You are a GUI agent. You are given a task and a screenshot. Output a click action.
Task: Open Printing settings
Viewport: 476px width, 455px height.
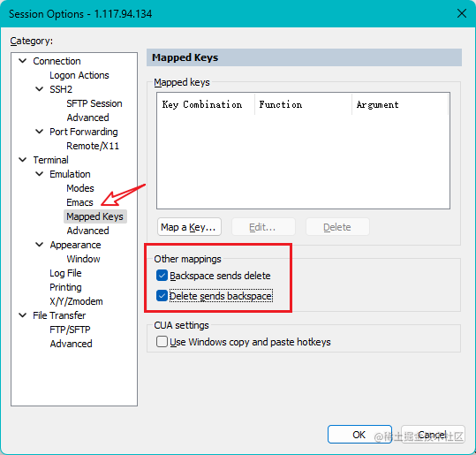65,287
